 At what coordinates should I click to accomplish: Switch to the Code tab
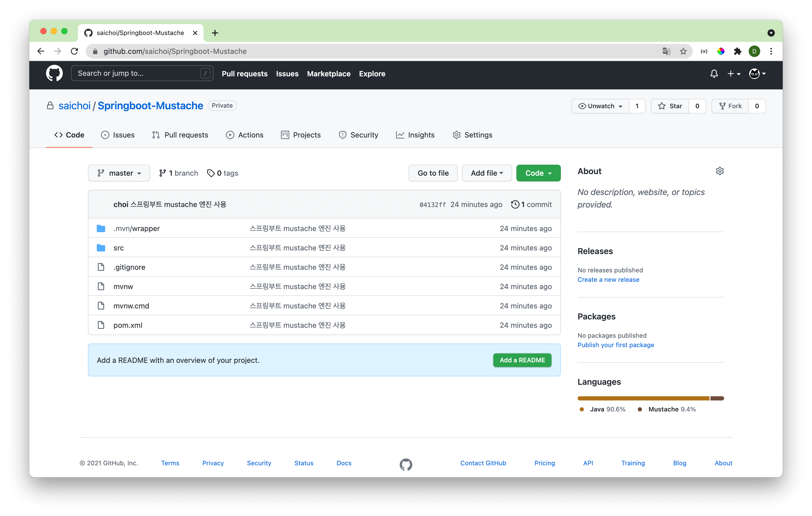69,135
